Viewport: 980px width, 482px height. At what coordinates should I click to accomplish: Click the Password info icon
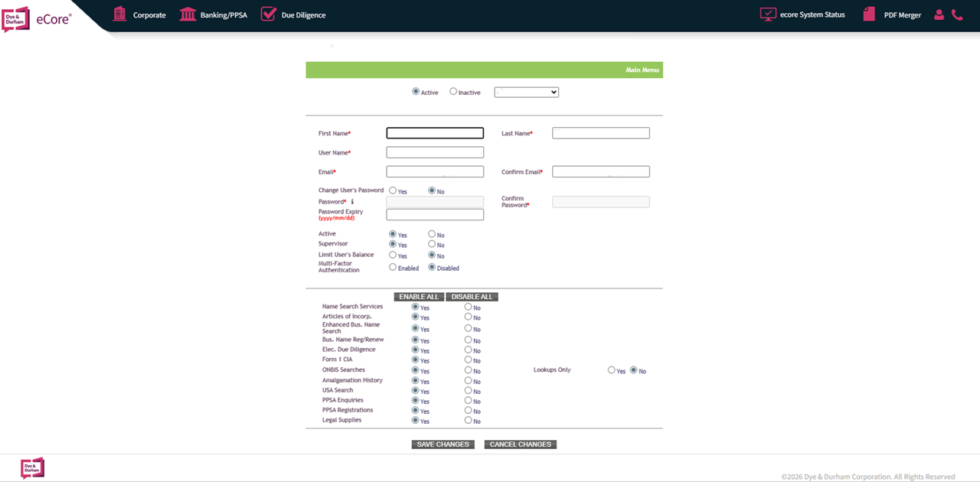[352, 202]
